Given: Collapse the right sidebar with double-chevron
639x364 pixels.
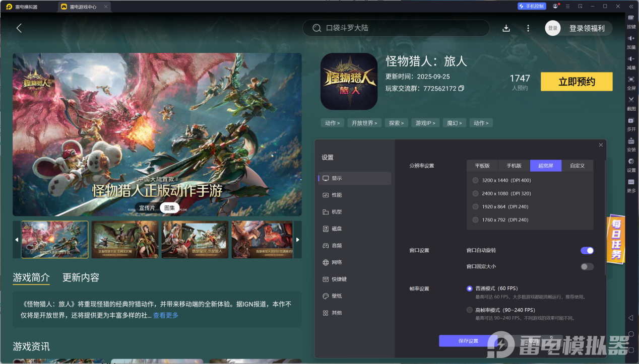Looking at the screenshot, I should [631, 6].
